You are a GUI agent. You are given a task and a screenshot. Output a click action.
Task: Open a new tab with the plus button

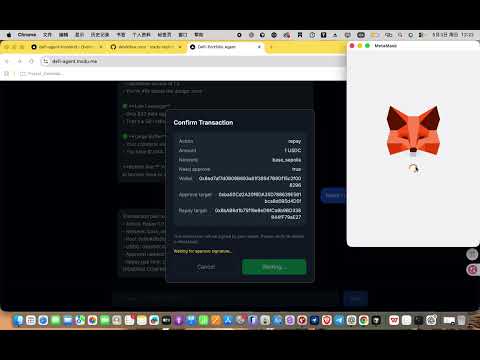click(271, 47)
